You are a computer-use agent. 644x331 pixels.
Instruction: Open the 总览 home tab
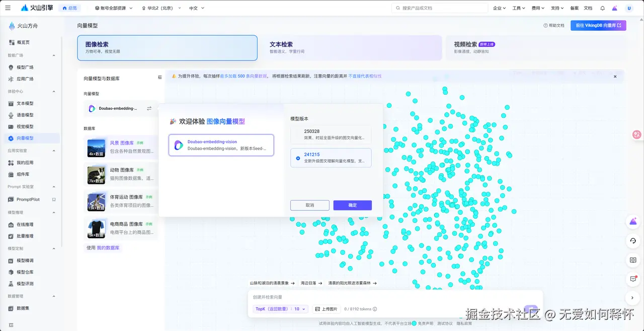click(69, 8)
